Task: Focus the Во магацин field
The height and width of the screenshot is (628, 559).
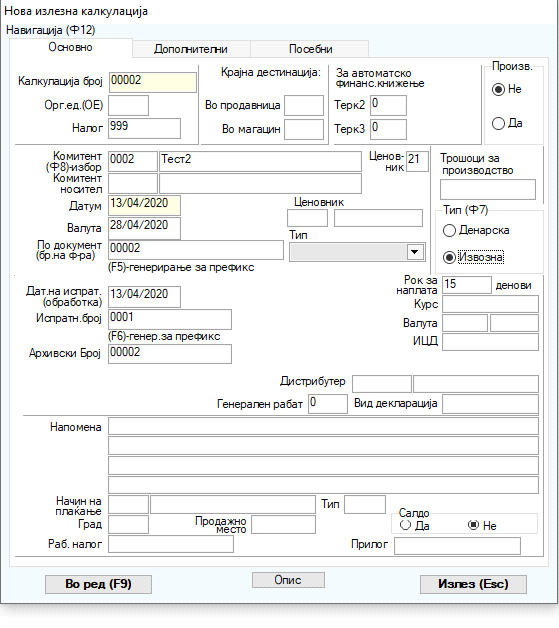Action: point(304,130)
